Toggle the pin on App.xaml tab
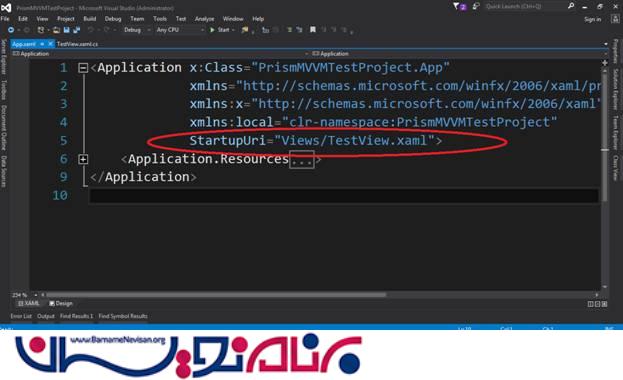The height and width of the screenshot is (380, 623). 42,44
